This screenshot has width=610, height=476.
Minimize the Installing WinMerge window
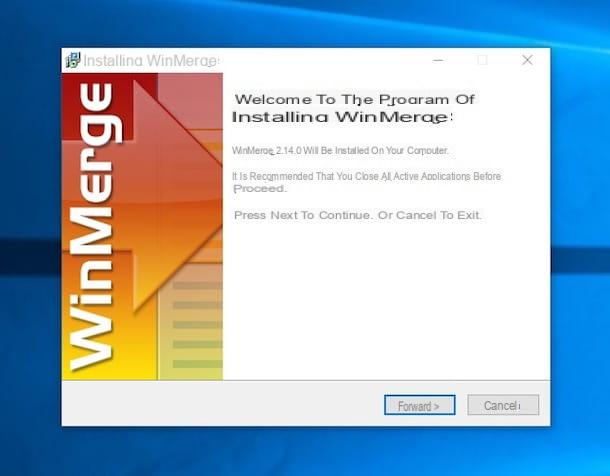point(438,60)
